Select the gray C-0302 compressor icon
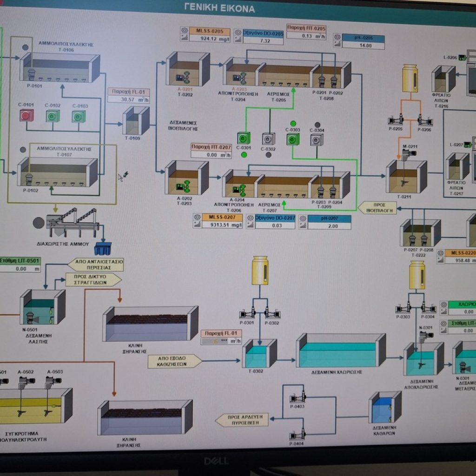The height and width of the screenshot is (476, 476). tap(268, 139)
